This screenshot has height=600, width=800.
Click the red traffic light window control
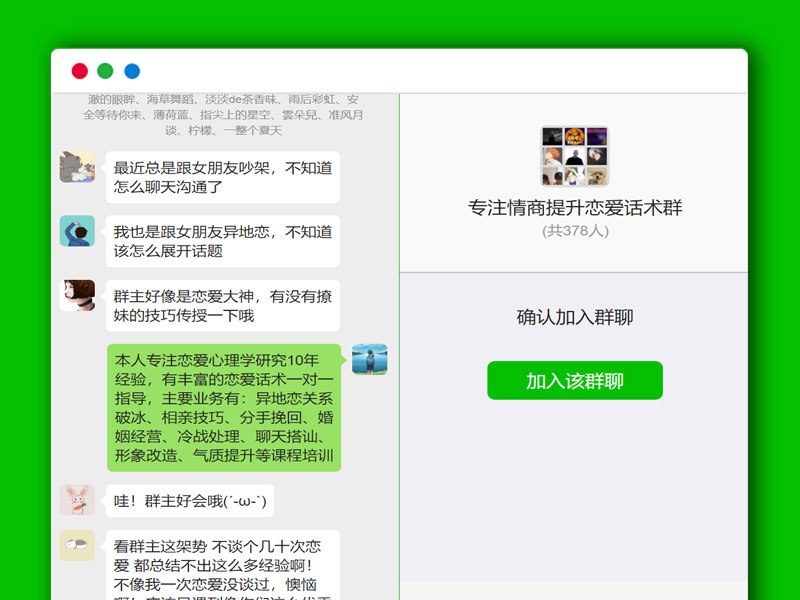coord(80,70)
